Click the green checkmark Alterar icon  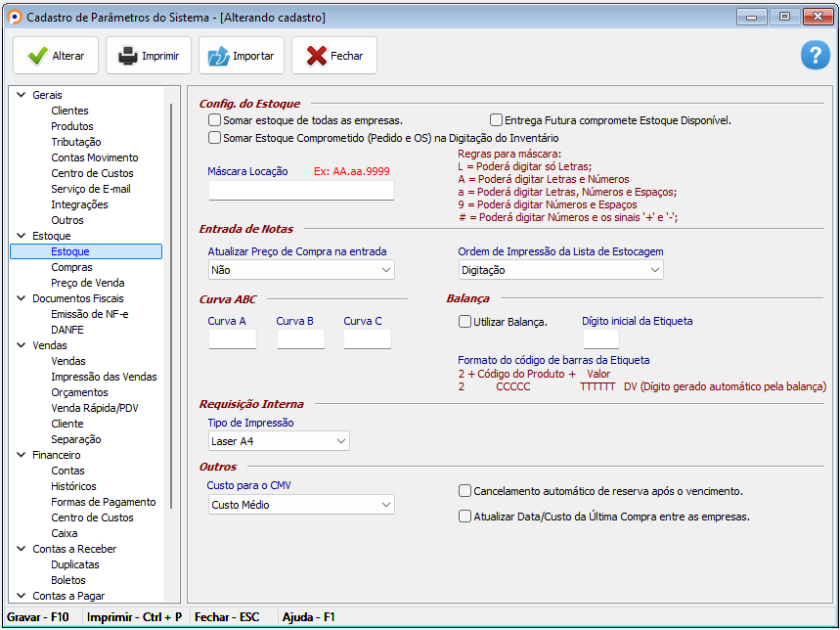[37, 56]
